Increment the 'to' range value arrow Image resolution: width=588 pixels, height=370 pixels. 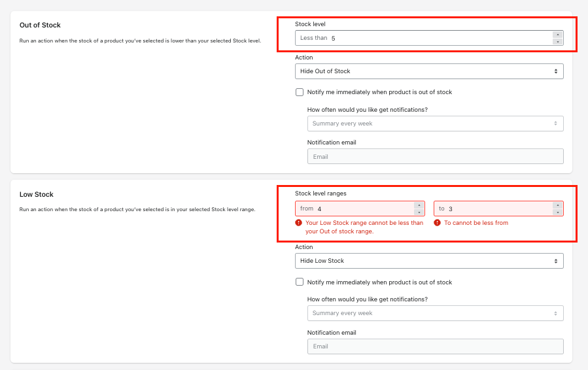[557, 205]
